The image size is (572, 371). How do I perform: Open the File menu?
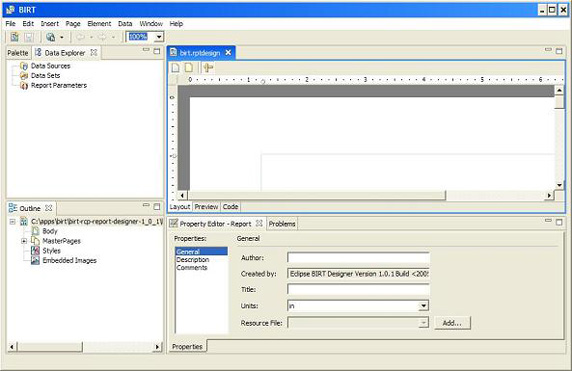tap(11, 24)
